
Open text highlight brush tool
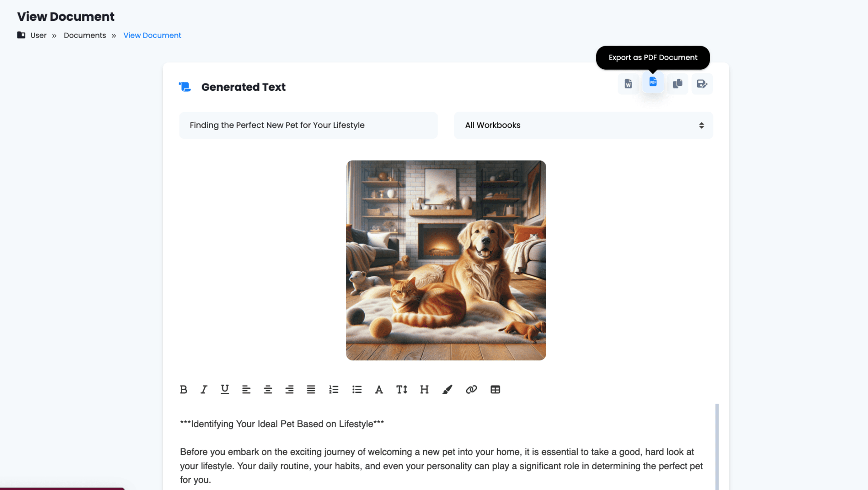coord(447,389)
